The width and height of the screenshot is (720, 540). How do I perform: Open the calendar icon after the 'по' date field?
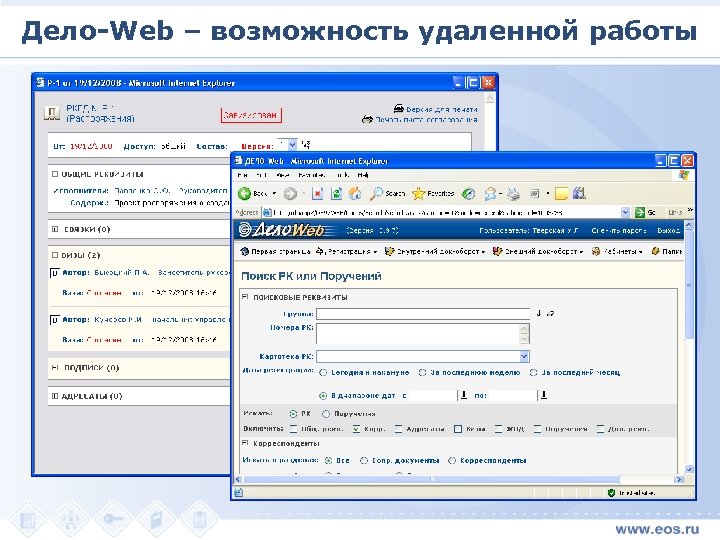(544, 395)
